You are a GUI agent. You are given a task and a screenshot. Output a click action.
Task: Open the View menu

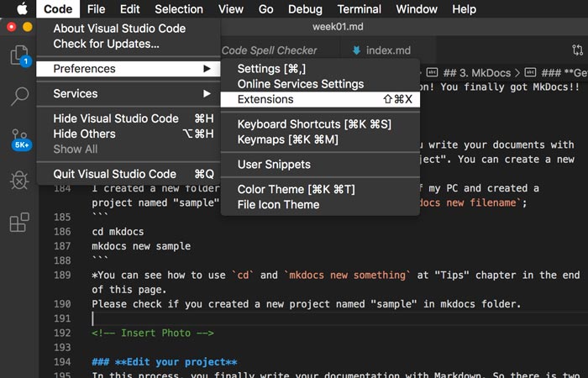point(231,8)
